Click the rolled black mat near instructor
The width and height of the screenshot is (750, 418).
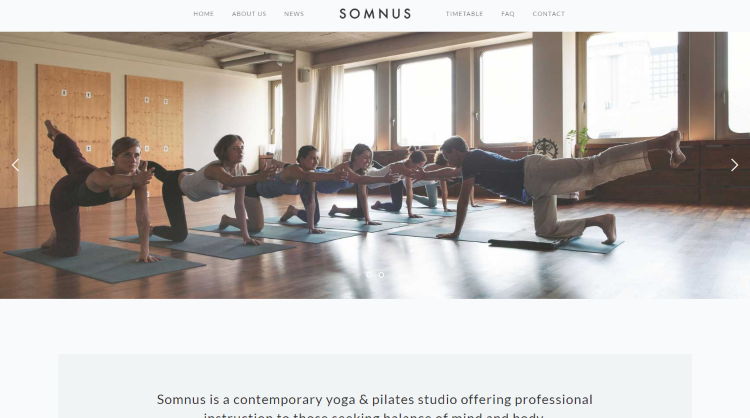click(x=526, y=244)
